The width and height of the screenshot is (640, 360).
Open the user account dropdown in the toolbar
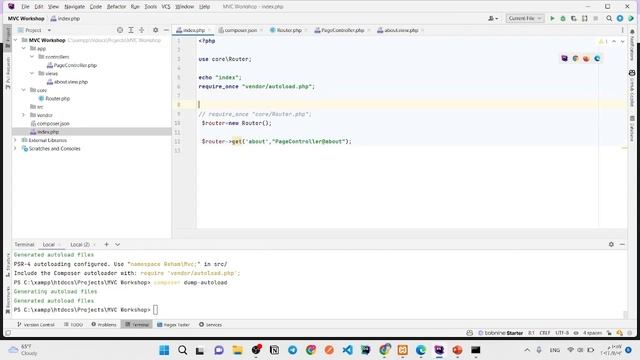pos(493,18)
